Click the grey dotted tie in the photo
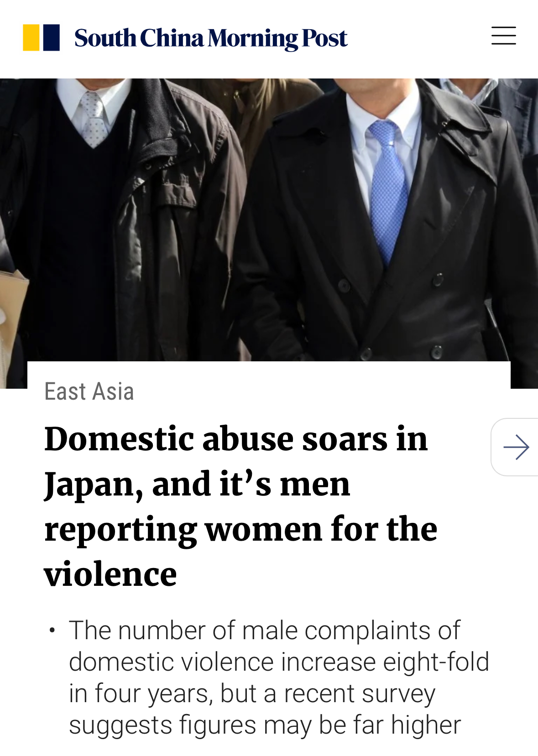The width and height of the screenshot is (538, 756). pyautogui.click(x=93, y=118)
